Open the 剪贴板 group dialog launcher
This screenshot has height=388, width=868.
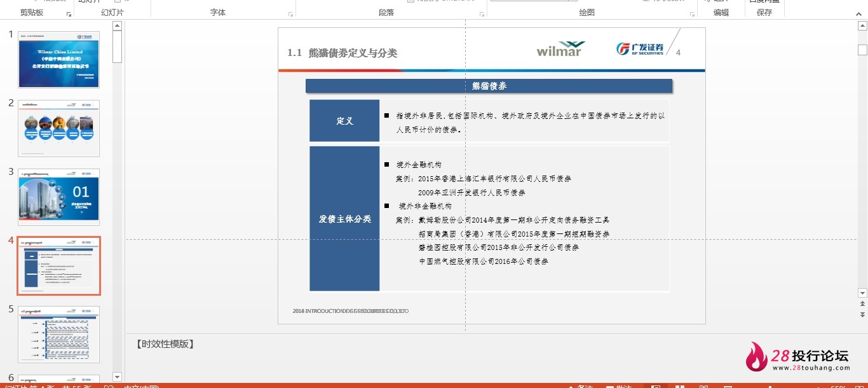pyautogui.click(x=69, y=13)
